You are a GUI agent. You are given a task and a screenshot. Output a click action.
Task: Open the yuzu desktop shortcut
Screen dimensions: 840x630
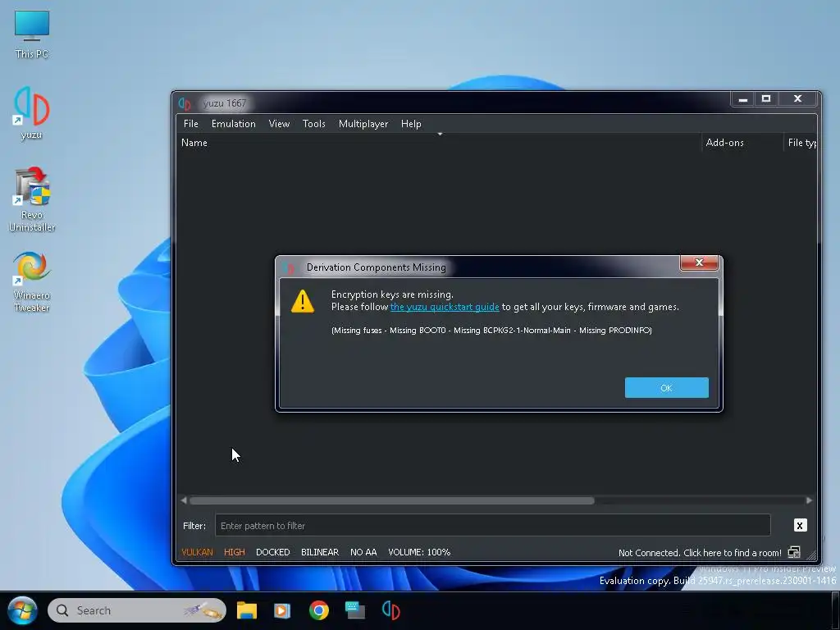tap(32, 113)
